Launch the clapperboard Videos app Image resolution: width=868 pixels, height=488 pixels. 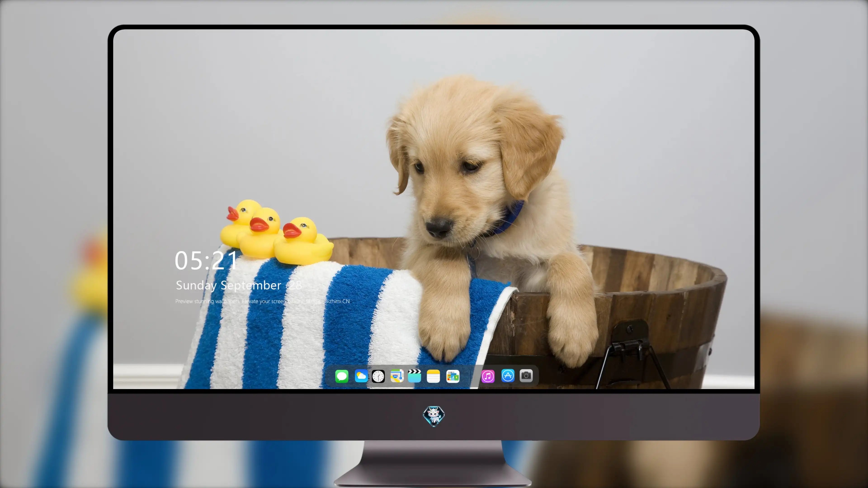415,376
